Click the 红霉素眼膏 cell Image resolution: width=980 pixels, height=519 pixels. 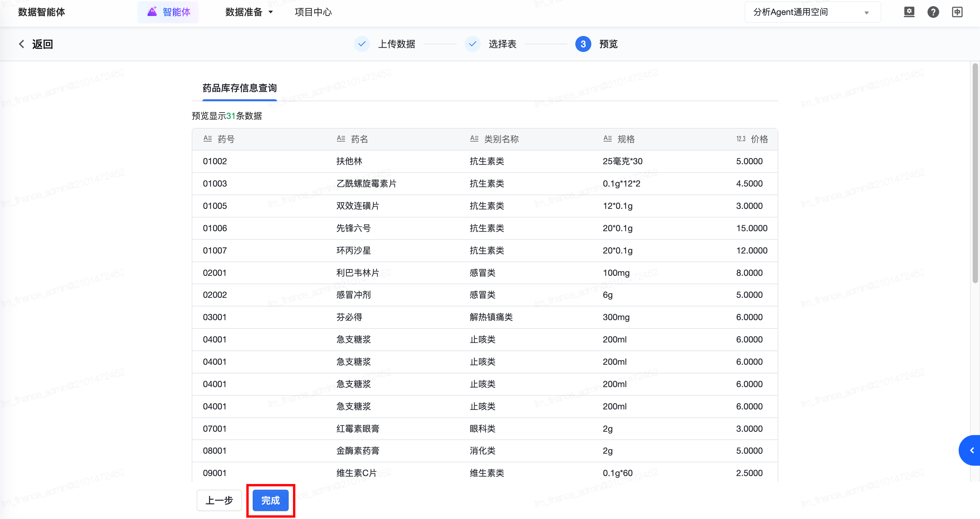pyautogui.click(x=358, y=429)
